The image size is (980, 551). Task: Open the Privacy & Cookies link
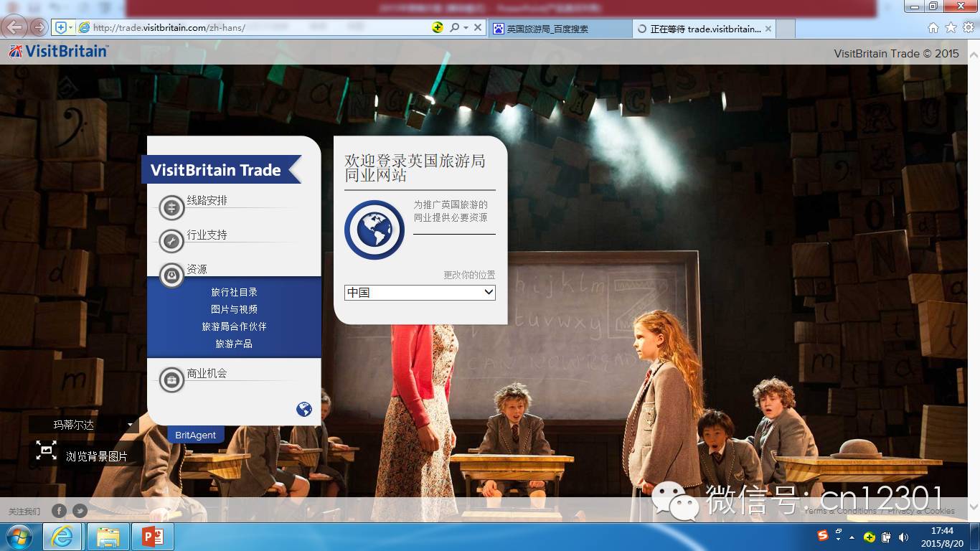[921, 511]
